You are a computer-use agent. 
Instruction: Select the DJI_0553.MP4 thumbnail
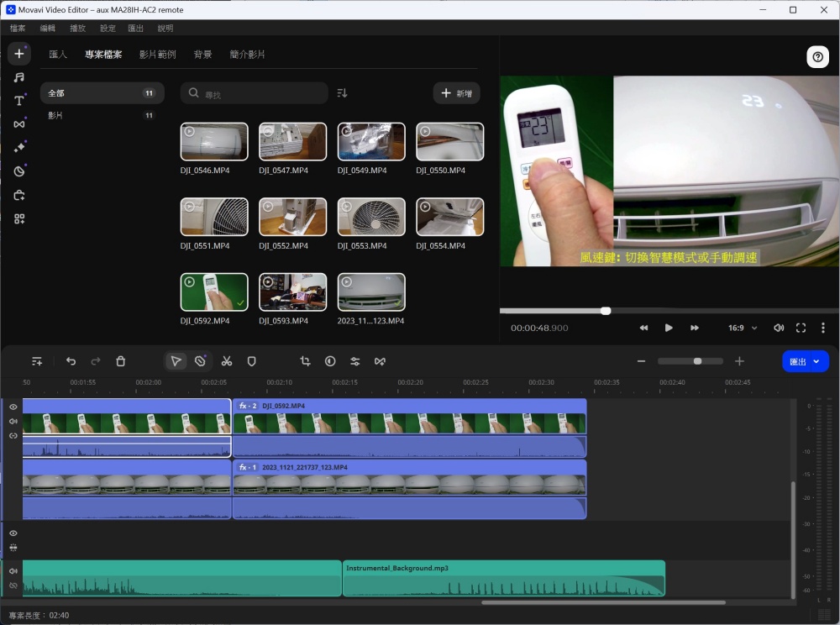click(371, 217)
